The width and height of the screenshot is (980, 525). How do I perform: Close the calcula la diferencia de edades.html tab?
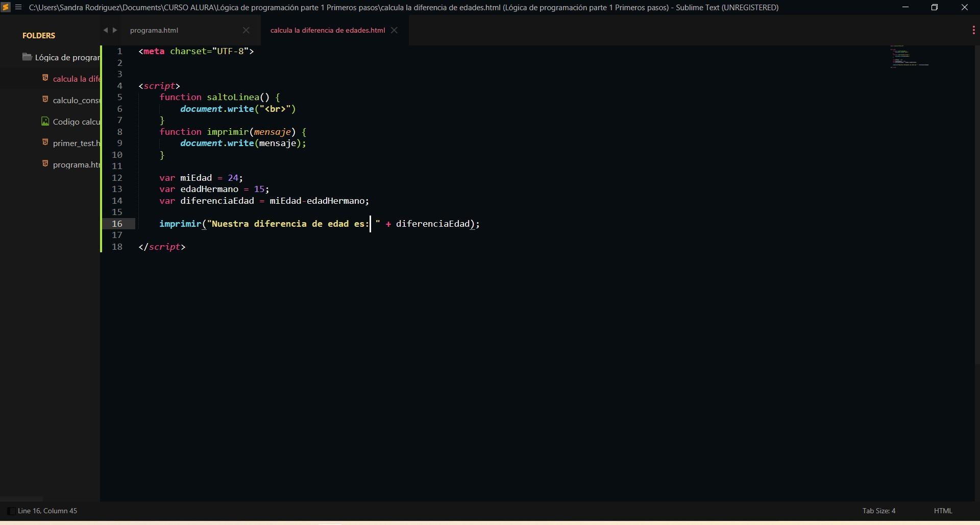(x=394, y=30)
